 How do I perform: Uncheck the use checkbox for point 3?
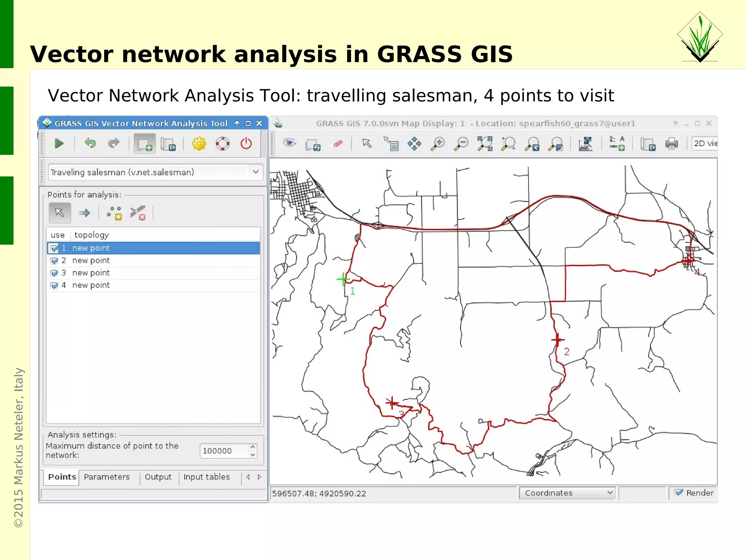coord(54,273)
